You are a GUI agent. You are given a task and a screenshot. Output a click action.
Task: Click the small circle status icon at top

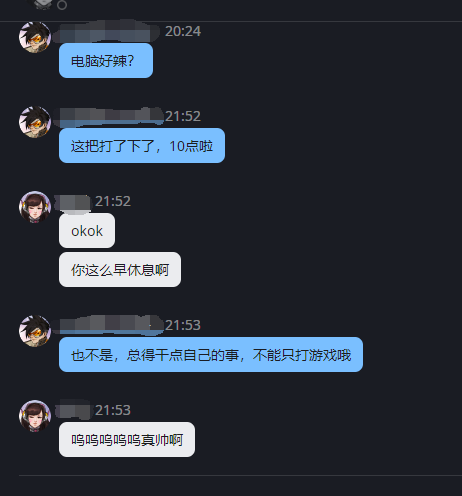[x=62, y=5]
